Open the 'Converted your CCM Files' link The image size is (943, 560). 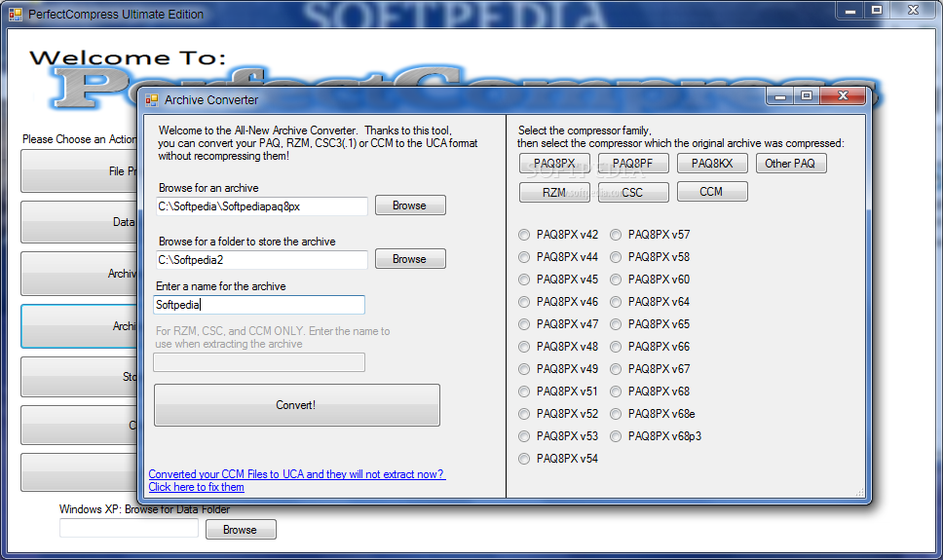click(296, 474)
